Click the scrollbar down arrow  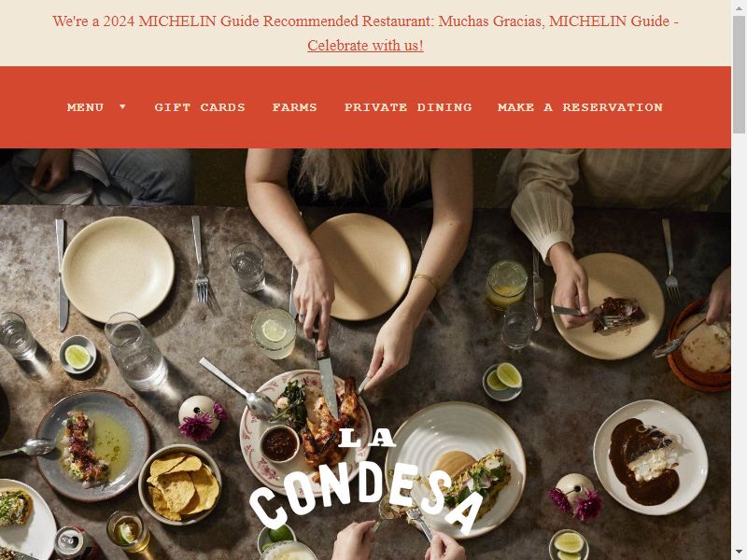click(739, 553)
